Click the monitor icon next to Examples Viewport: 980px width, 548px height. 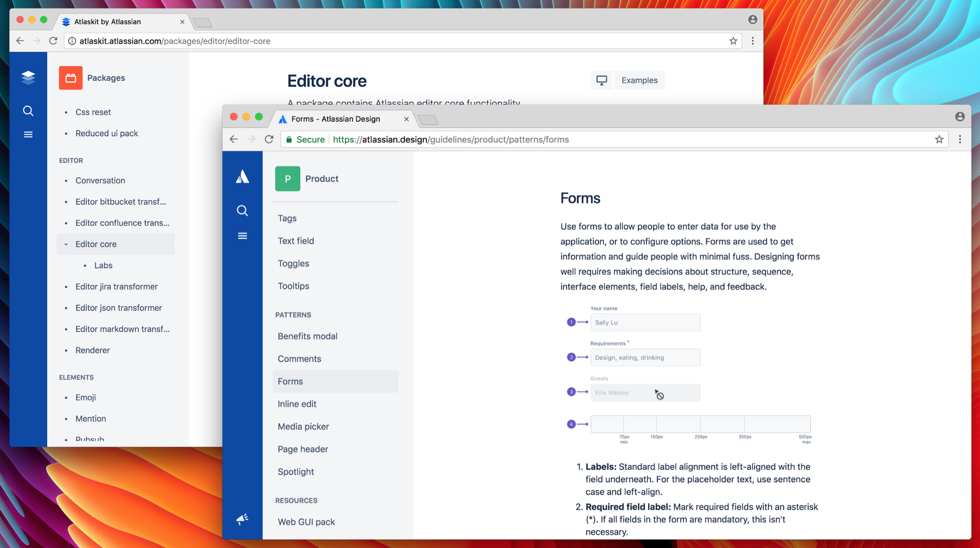click(602, 80)
